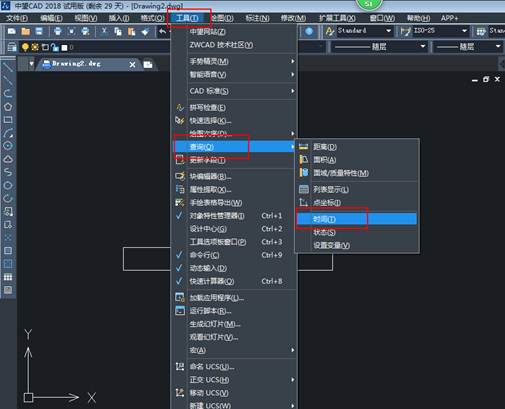Screen dimensions: 505x409
Task: Choose 面积(A) in the 查询 submenu
Action: coord(357,160)
